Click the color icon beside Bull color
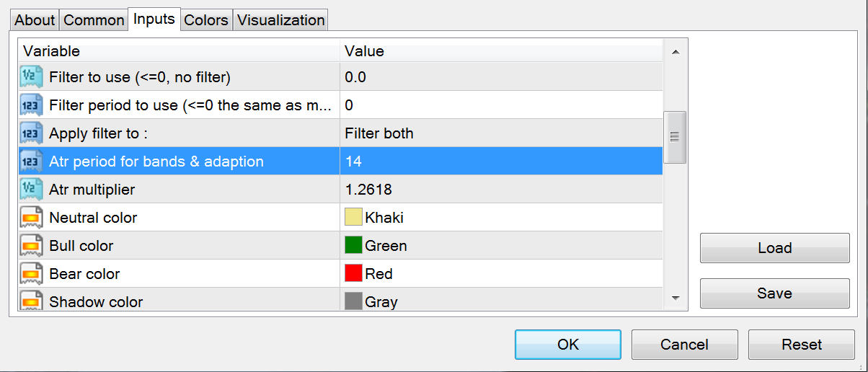868x372 pixels. pos(32,246)
